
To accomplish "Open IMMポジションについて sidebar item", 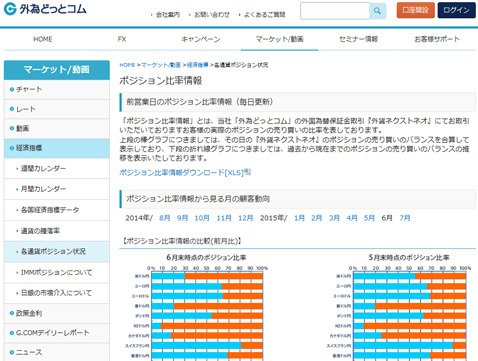I will [x=57, y=272].
